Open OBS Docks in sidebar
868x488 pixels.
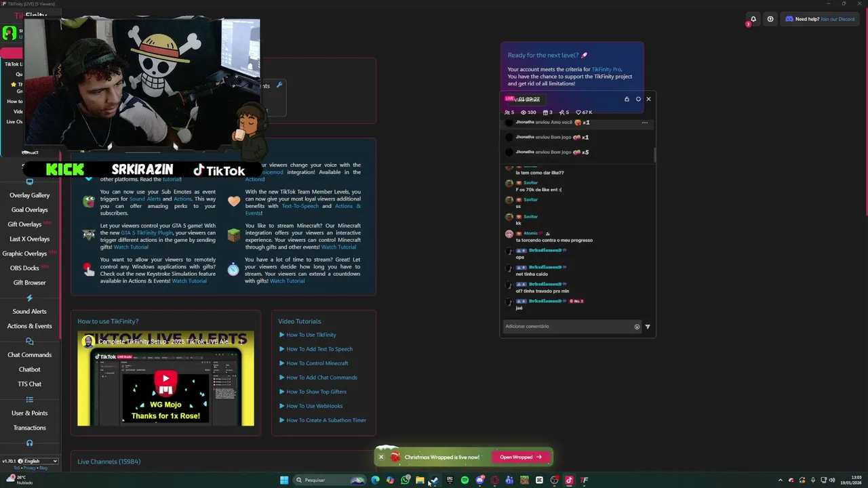[24, 268]
